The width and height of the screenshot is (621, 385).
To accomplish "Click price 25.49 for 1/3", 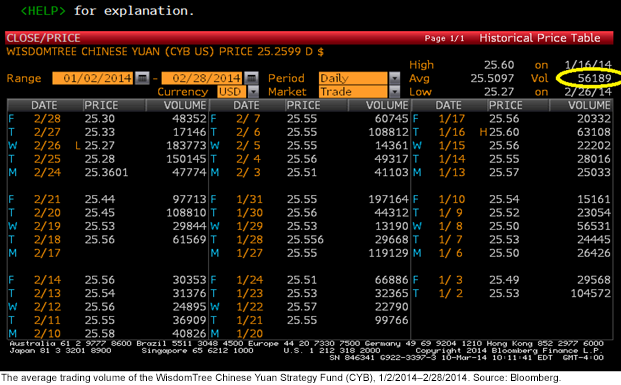I will (x=504, y=280).
